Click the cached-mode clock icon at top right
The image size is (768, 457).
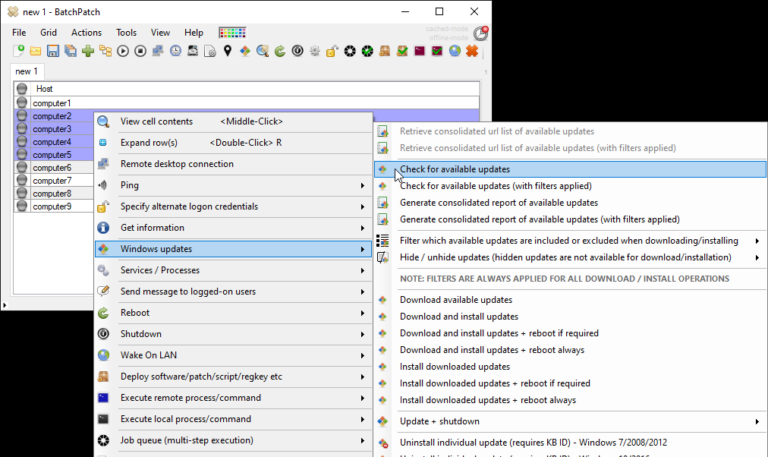click(x=480, y=33)
